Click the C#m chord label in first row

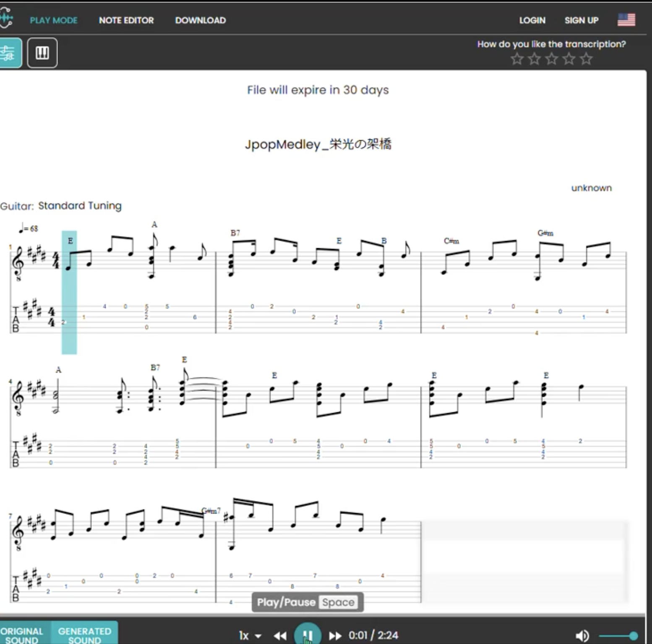[451, 241]
